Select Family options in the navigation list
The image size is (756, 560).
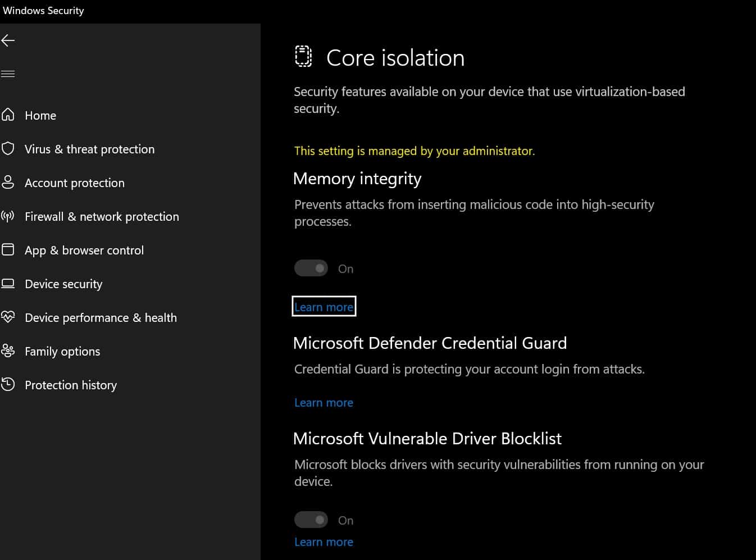(x=62, y=351)
